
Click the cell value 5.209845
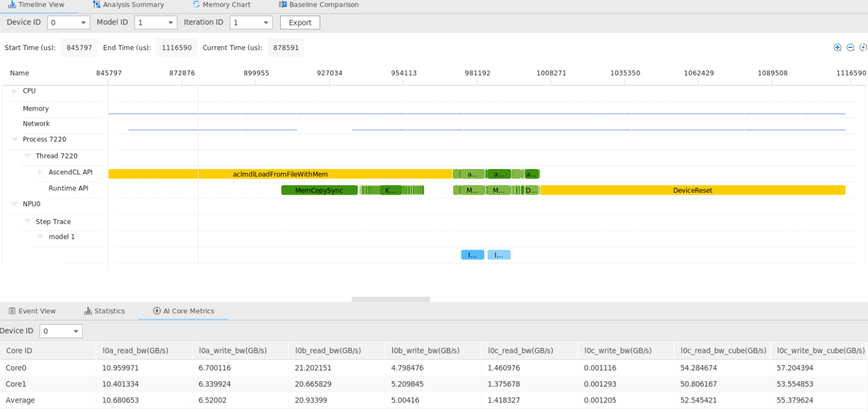[x=408, y=384]
